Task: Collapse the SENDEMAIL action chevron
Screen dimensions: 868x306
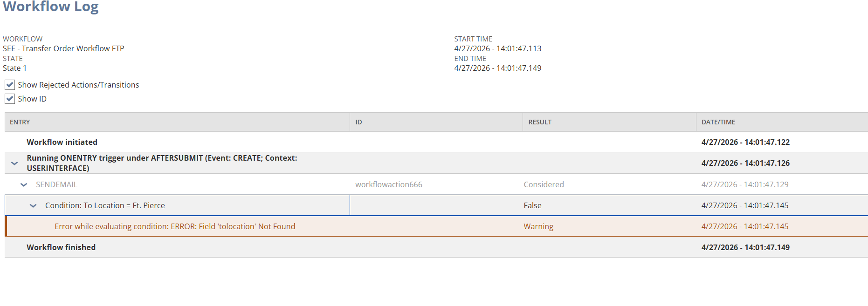Action: 24,185
